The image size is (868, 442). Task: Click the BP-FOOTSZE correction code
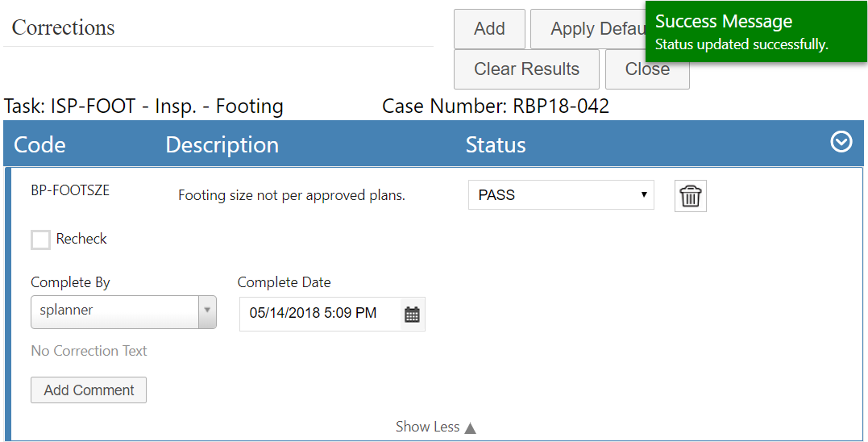(70, 190)
